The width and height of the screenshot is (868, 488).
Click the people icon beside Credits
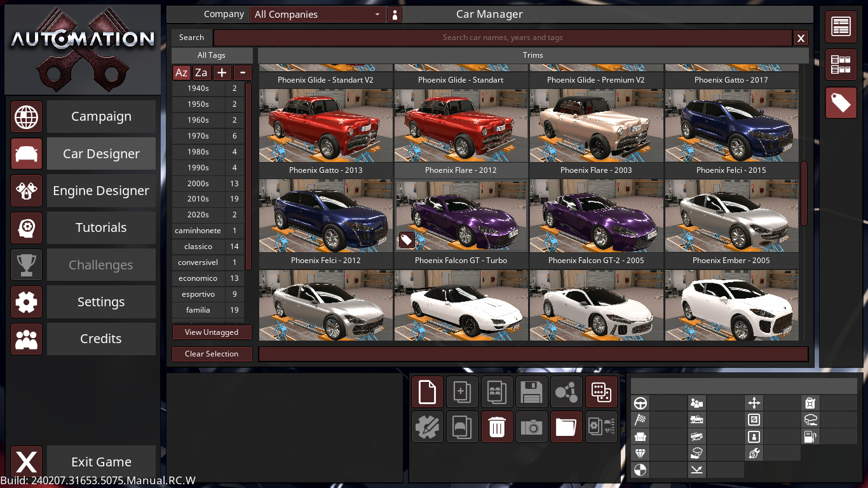click(x=27, y=339)
